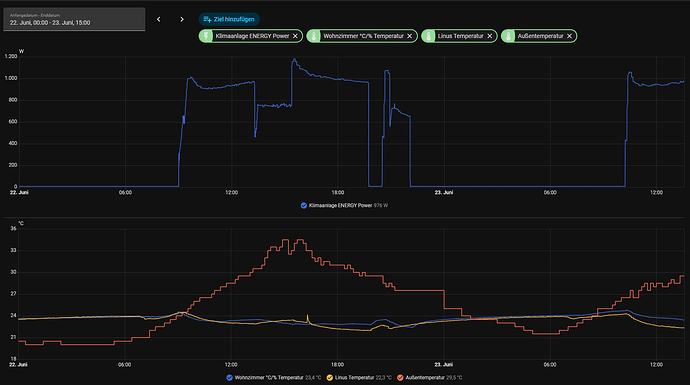Go to next date range arrow
The width and height of the screenshot is (690, 385).
click(x=182, y=19)
